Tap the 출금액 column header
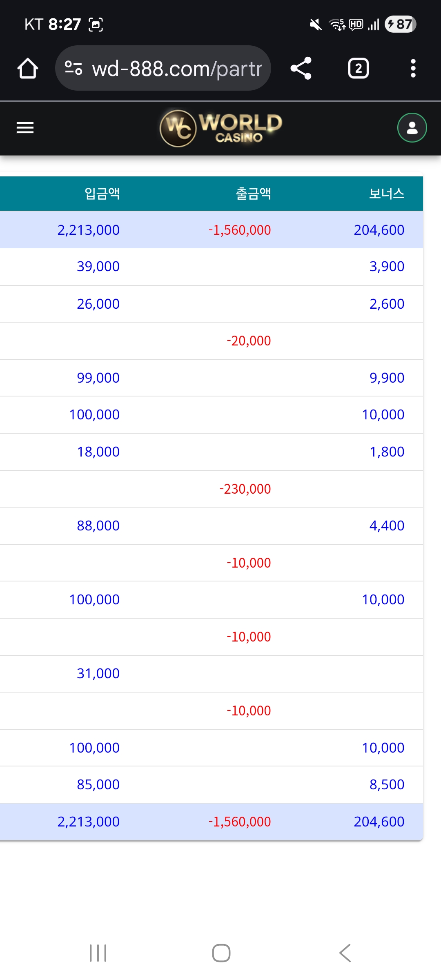This screenshot has height=980, width=441. point(253,194)
